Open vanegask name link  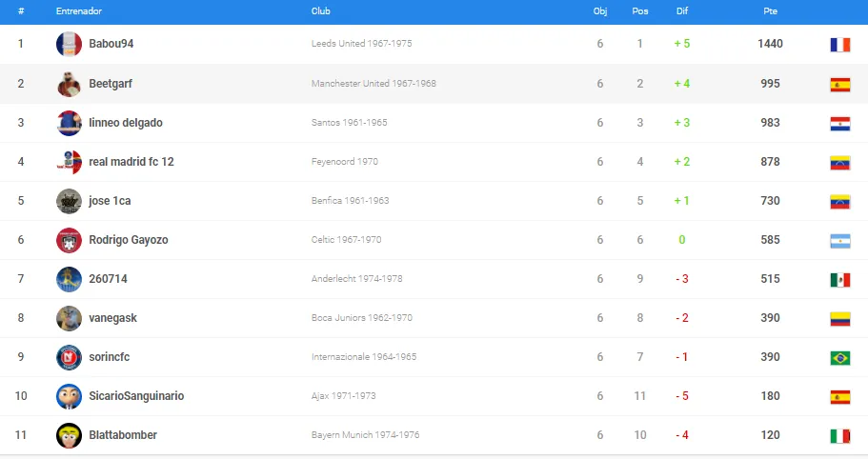coord(113,318)
